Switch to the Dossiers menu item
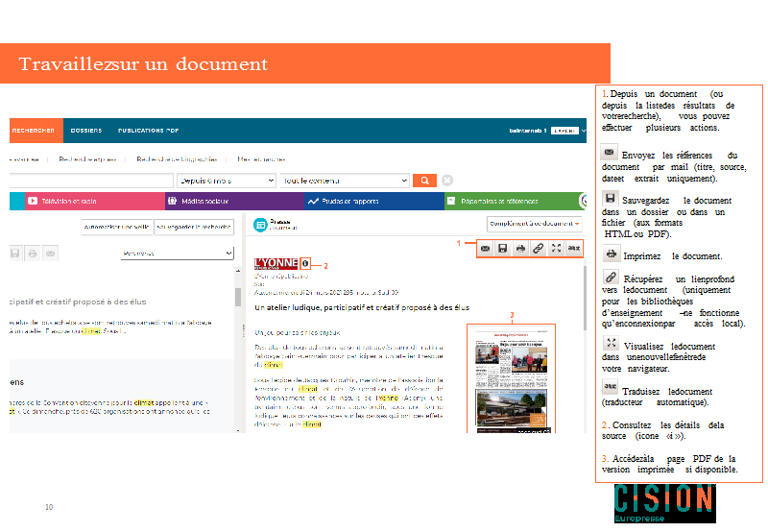This screenshot has height=532, width=768. click(x=86, y=130)
